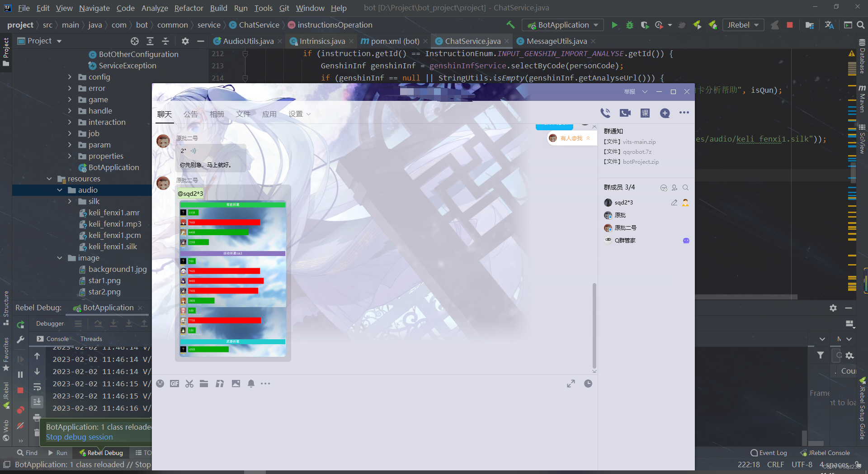Select opened file locate target icon

point(135,41)
